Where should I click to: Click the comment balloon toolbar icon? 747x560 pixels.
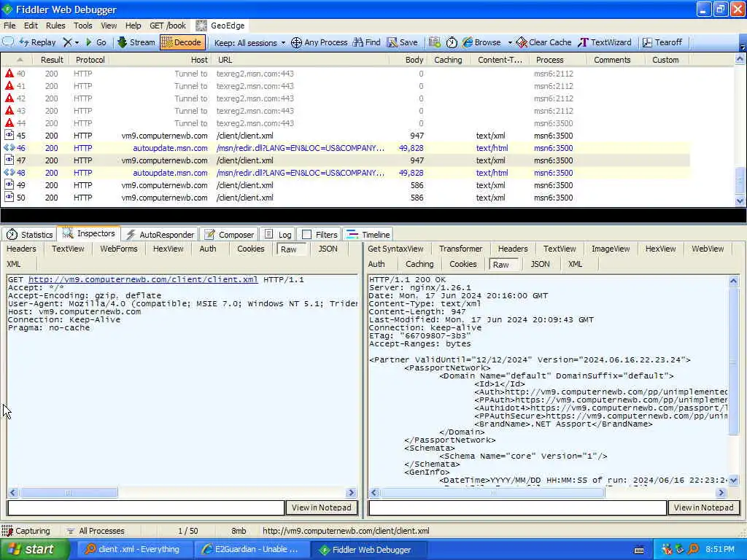click(8, 42)
